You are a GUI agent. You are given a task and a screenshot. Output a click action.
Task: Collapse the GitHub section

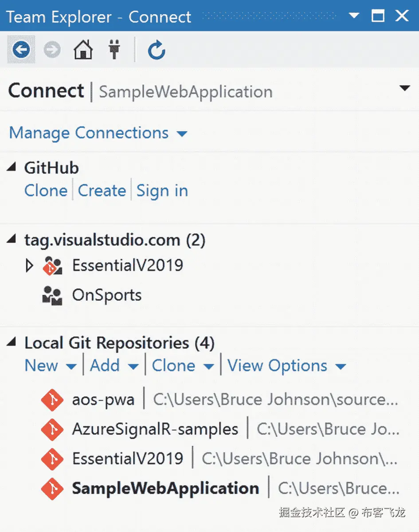click(12, 167)
